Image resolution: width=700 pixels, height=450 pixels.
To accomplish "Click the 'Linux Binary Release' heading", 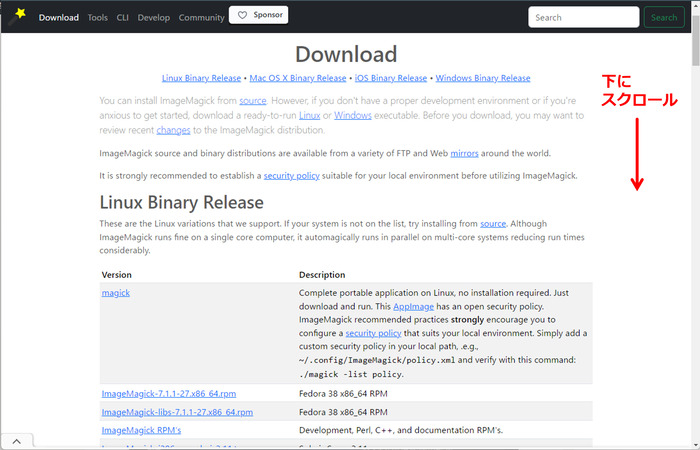I will [x=181, y=203].
